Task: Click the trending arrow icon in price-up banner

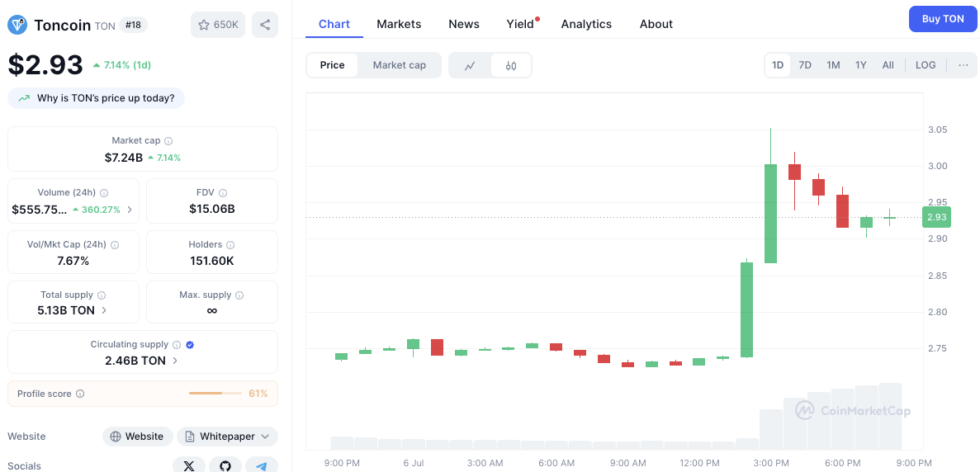Action: pyautogui.click(x=25, y=98)
